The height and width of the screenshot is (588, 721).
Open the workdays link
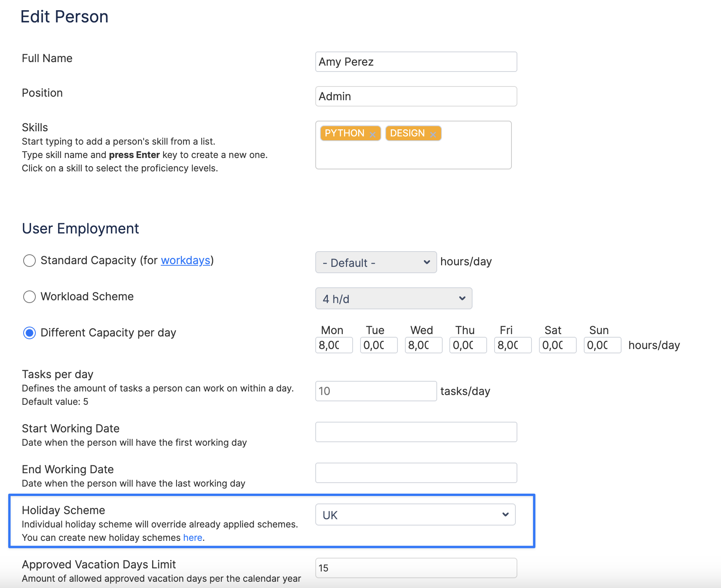[x=185, y=261]
